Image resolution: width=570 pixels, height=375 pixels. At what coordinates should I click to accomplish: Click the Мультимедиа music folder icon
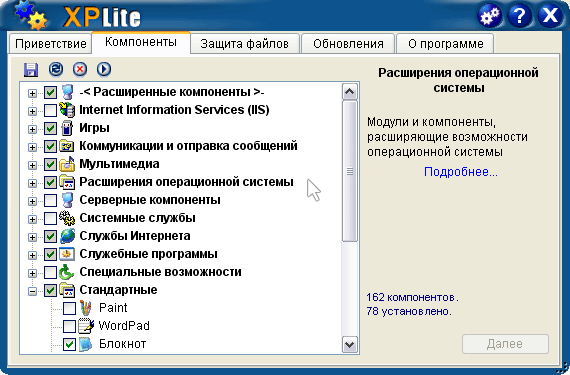point(67,164)
